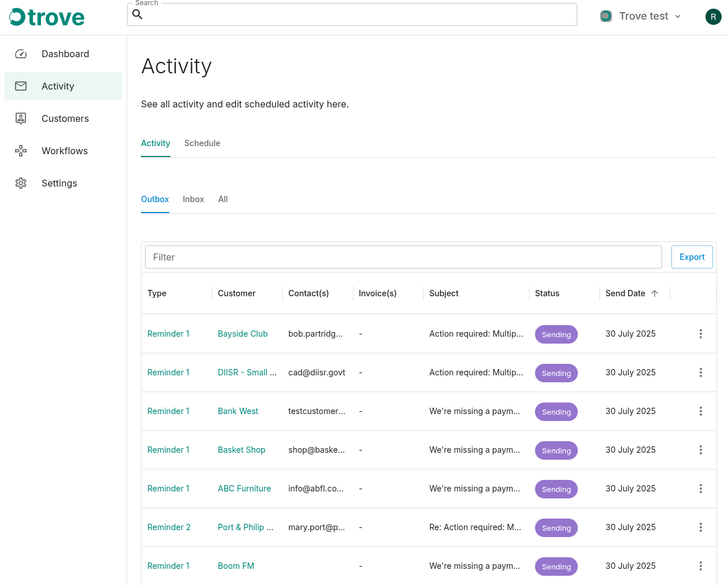Image resolution: width=728 pixels, height=585 pixels.
Task: Open the Inbox tab
Action: click(193, 199)
